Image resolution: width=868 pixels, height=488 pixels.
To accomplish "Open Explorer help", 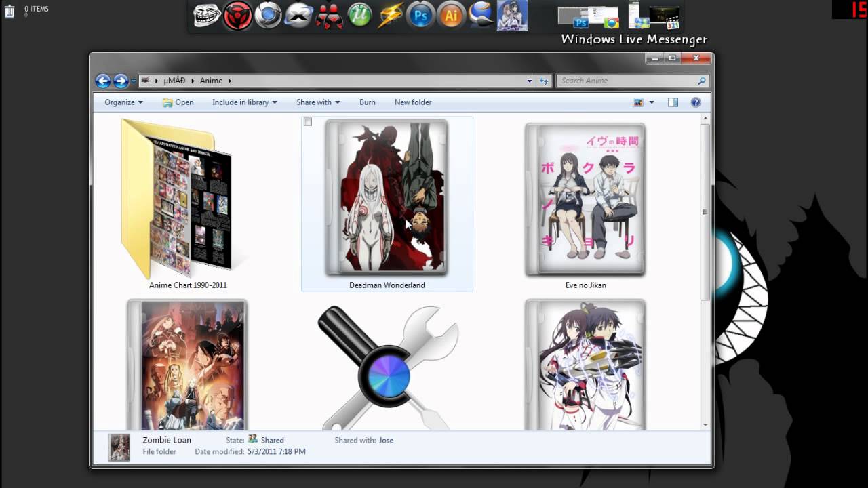I will click(696, 102).
